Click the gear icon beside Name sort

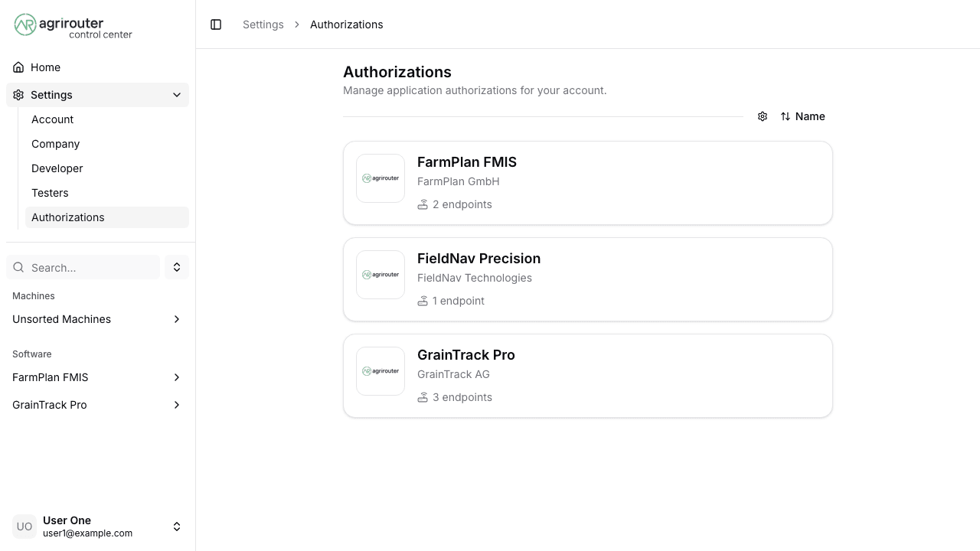(x=763, y=116)
